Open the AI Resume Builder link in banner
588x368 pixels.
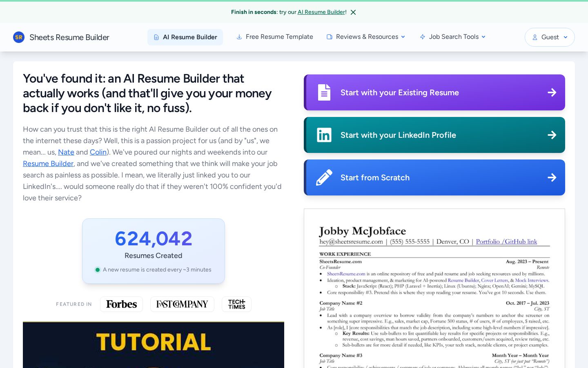(x=321, y=12)
